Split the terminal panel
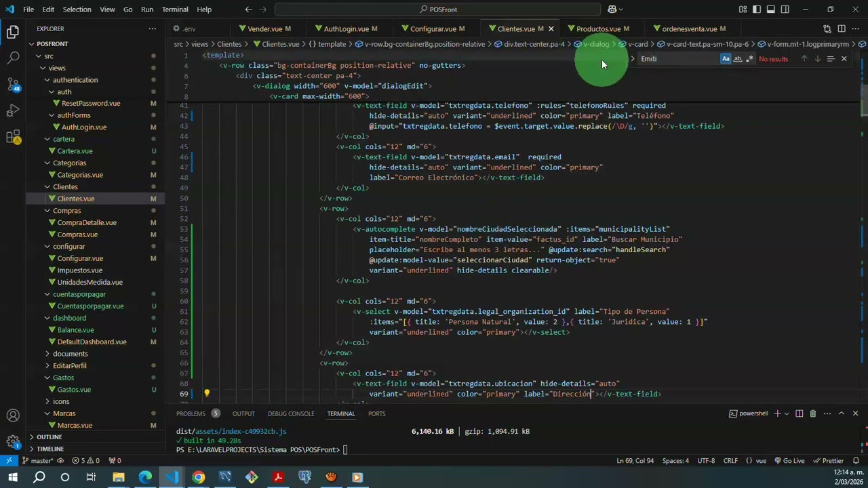Viewport: 868px width, 488px height. click(x=799, y=413)
